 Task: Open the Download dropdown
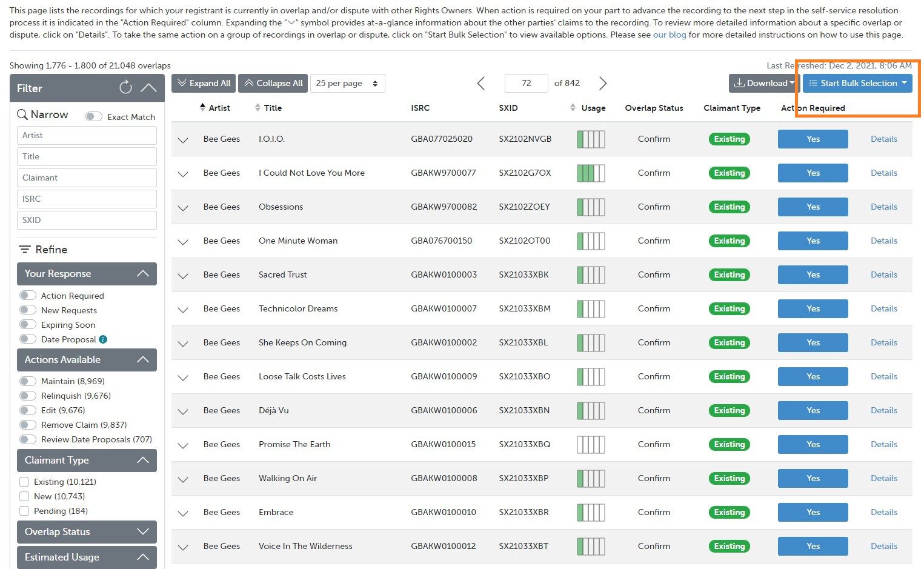[764, 84]
